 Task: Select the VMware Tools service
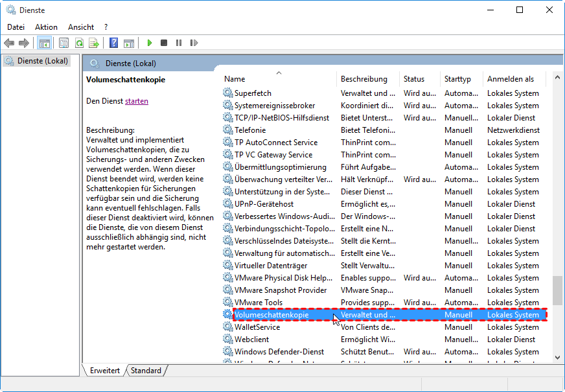coord(384,303)
